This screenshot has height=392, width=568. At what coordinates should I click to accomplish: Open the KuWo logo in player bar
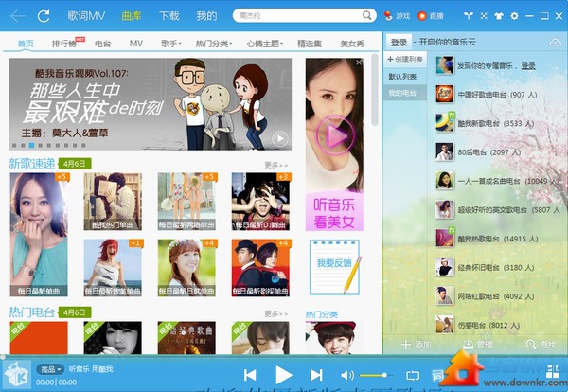click(x=16, y=375)
